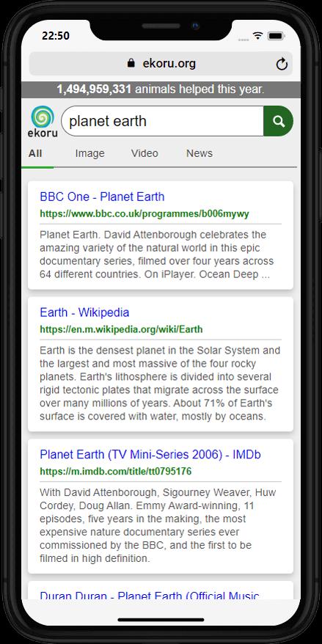Tap the Wi-Fi status icon
The height and width of the screenshot is (644, 322).
point(257,36)
